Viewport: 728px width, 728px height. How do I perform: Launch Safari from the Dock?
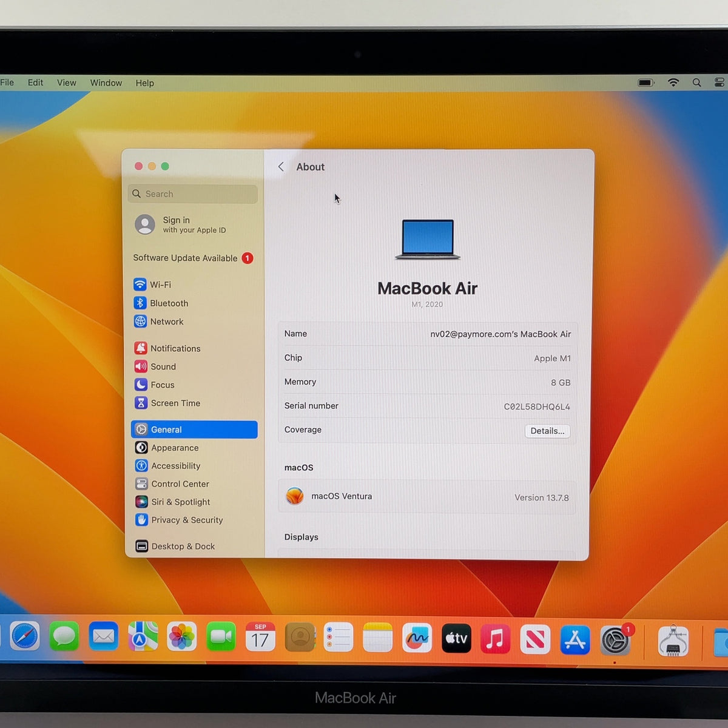click(25, 637)
